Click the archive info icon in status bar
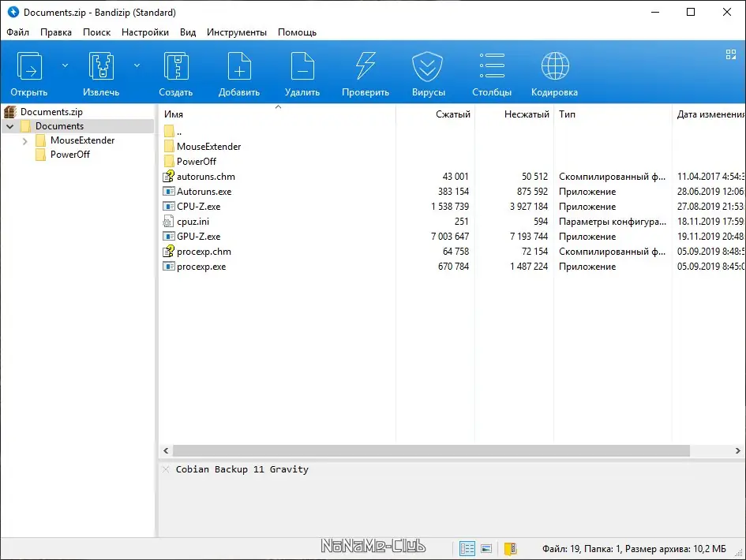 (x=511, y=549)
